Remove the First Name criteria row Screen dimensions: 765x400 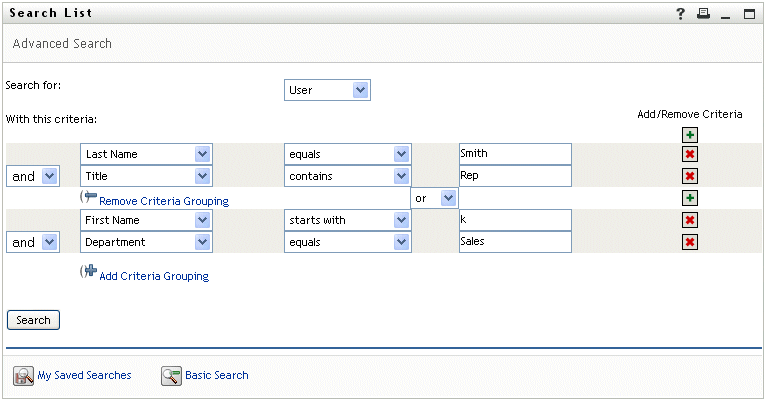tap(690, 220)
